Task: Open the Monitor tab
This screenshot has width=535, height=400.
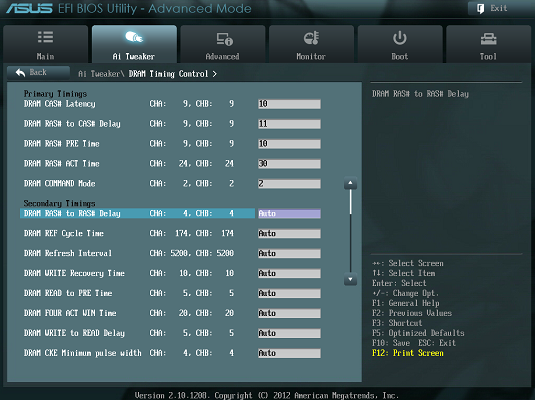Action: tap(311, 44)
